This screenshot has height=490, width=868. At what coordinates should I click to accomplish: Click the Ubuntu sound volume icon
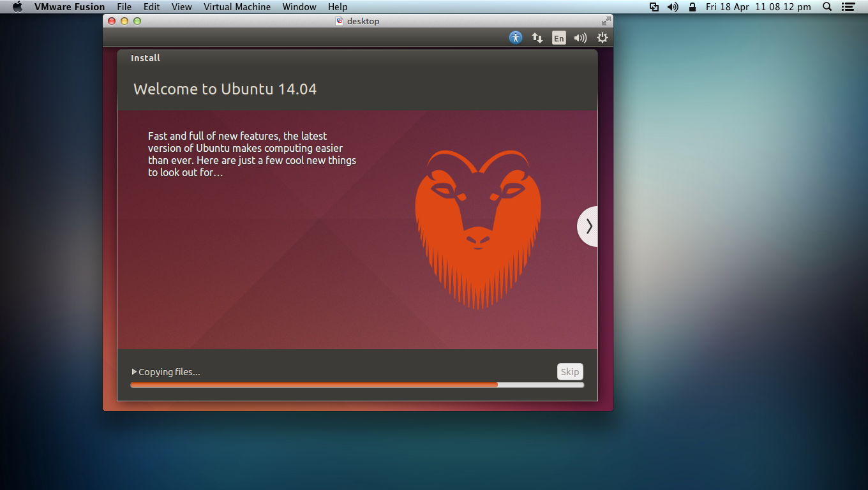(x=580, y=38)
